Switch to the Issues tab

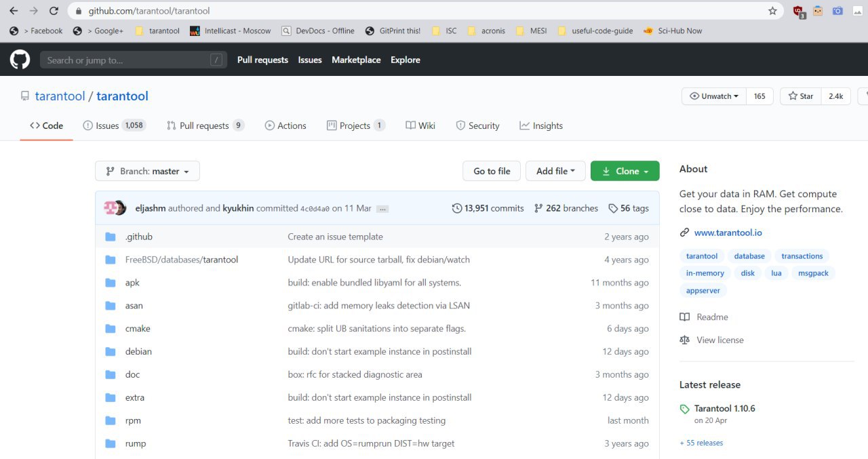point(113,125)
